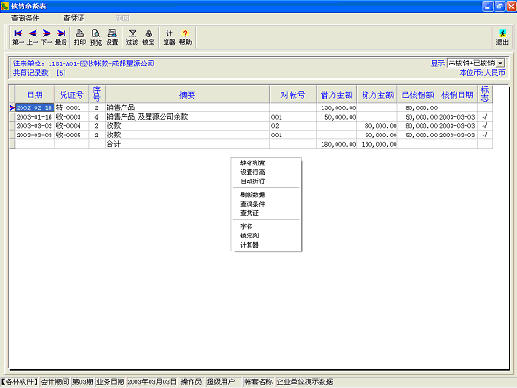The height and width of the screenshot is (388, 517).
Task: Click the 凭证号 column header
Action: (x=71, y=95)
